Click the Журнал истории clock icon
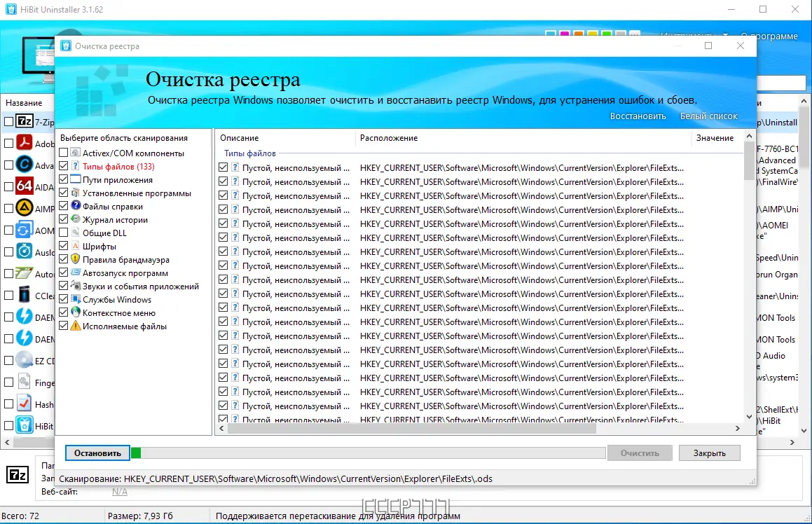Image resolution: width=812 pixels, height=524 pixels. pos(76,219)
